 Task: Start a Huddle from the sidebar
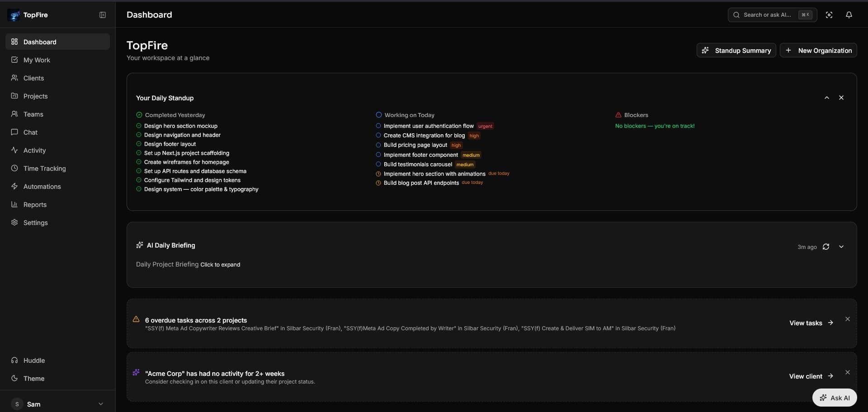[34, 360]
